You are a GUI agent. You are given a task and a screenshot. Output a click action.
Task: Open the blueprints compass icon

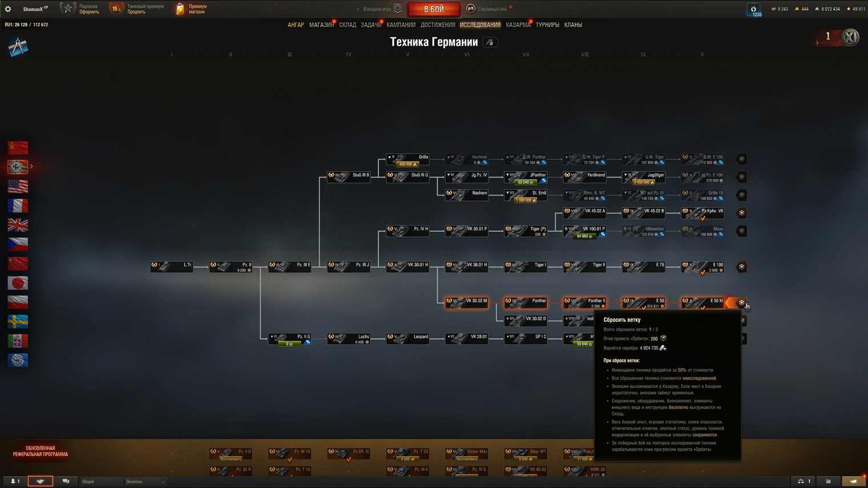tap(18, 47)
